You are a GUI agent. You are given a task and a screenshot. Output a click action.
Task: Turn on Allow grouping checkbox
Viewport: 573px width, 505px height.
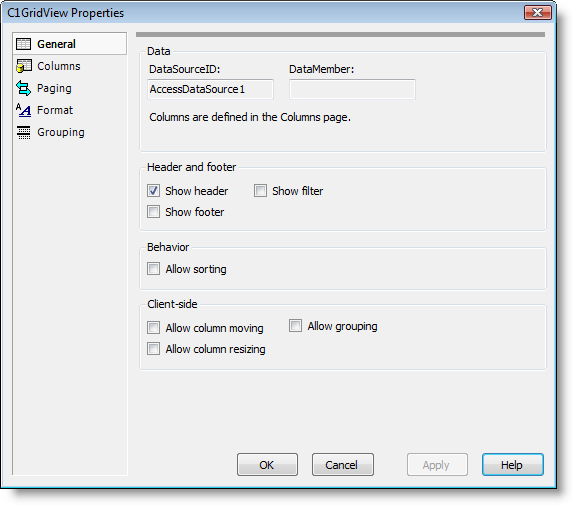[x=295, y=326]
